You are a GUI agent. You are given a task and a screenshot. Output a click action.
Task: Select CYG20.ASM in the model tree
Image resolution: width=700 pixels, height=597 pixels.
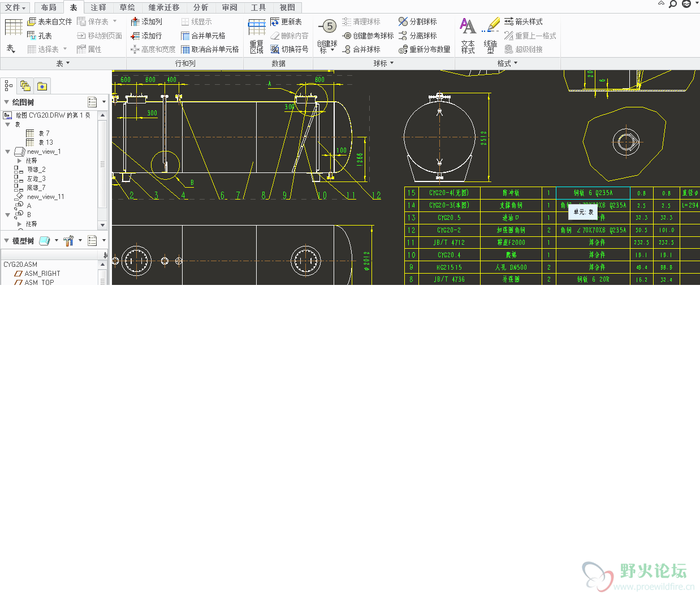click(20, 265)
